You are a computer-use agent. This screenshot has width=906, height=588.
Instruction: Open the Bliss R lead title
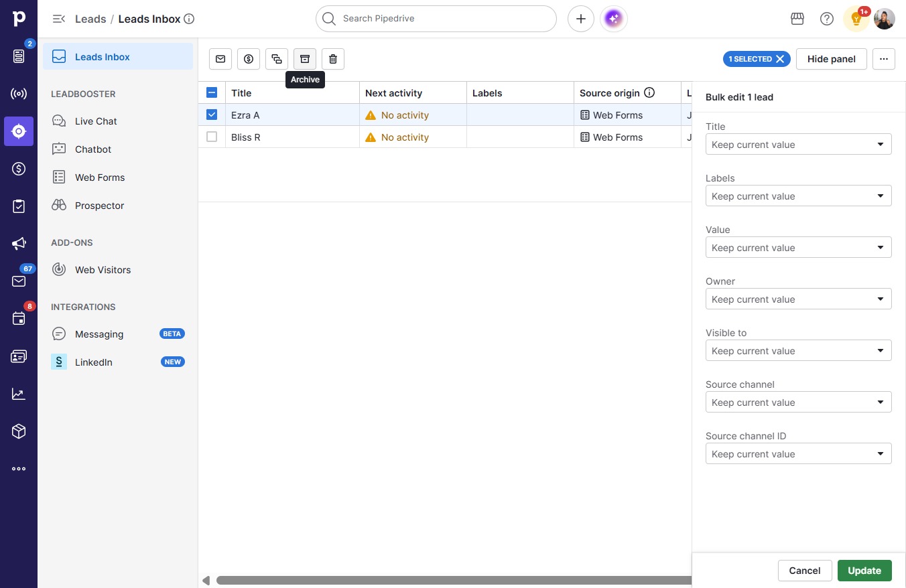pyautogui.click(x=246, y=137)
